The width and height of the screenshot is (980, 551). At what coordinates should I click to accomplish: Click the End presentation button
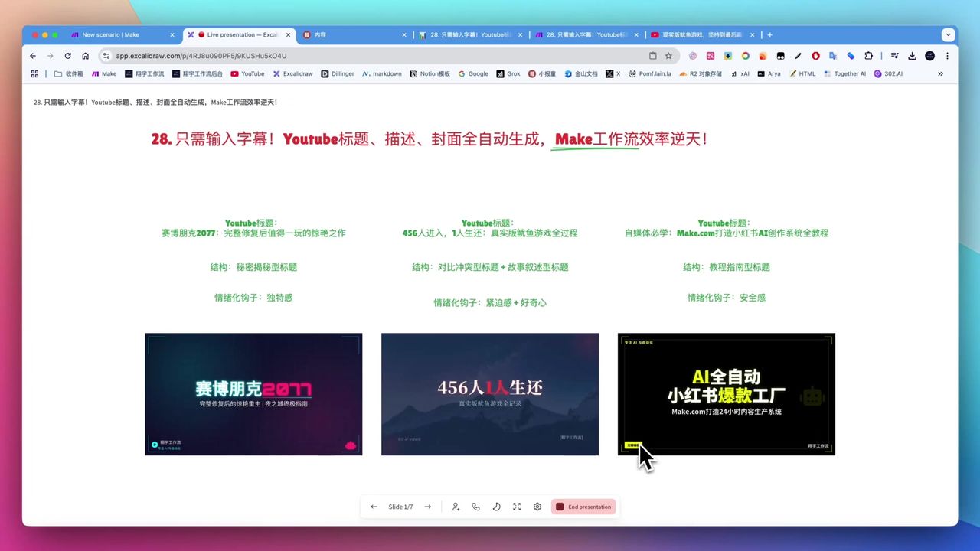coord(583,507)
